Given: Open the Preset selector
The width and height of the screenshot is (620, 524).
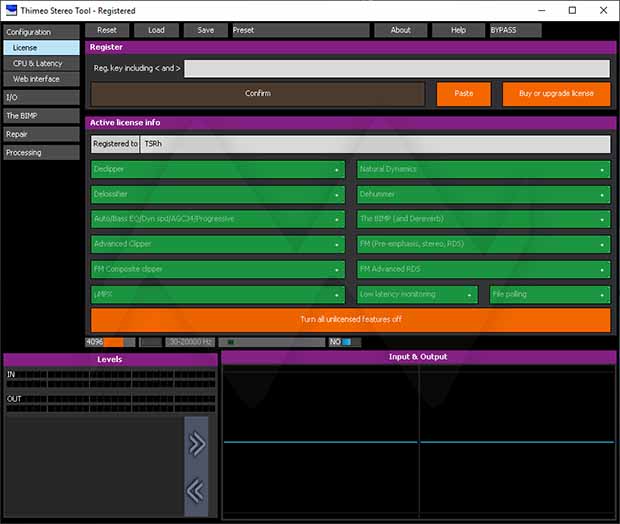Looking at the screenshot, I should point(301,30).
